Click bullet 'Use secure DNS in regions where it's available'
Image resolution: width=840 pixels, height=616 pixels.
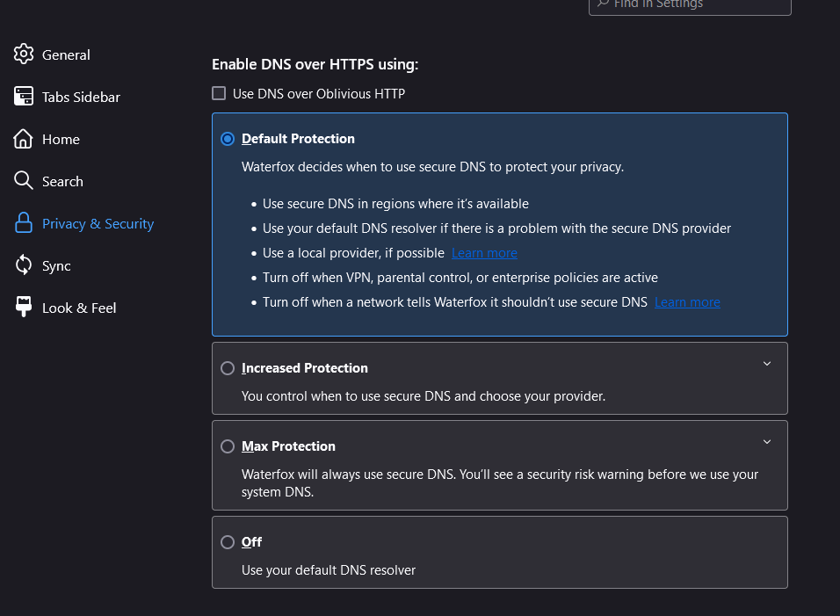pos(395,204)
